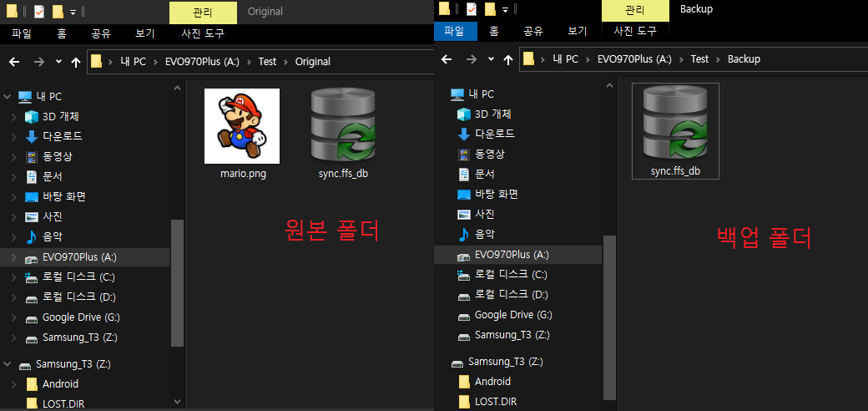868x411 pixels.
Task: Click 사진 icon in Original window sidebar
Action: point(32,217)
